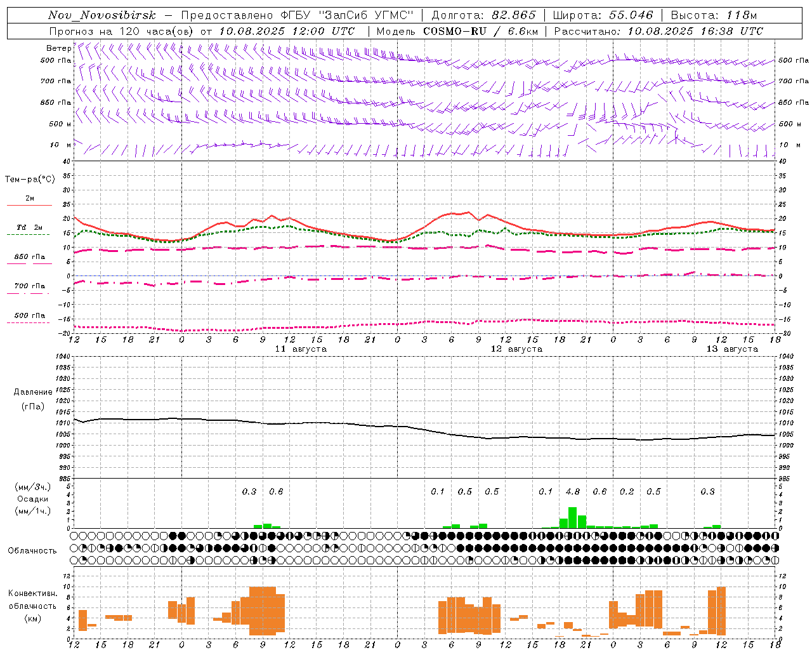This screenshot has width=812, height=650.
Task: Click "Прогноз на 120 часа(ов)" text
Action: coord(122,30)
